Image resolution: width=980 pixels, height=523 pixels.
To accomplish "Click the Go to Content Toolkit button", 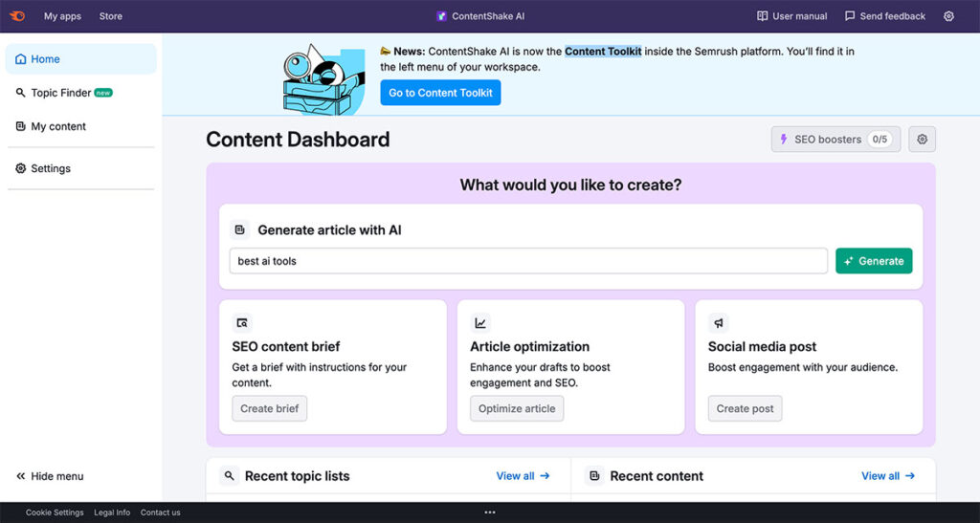I will [x=440, y=93].
